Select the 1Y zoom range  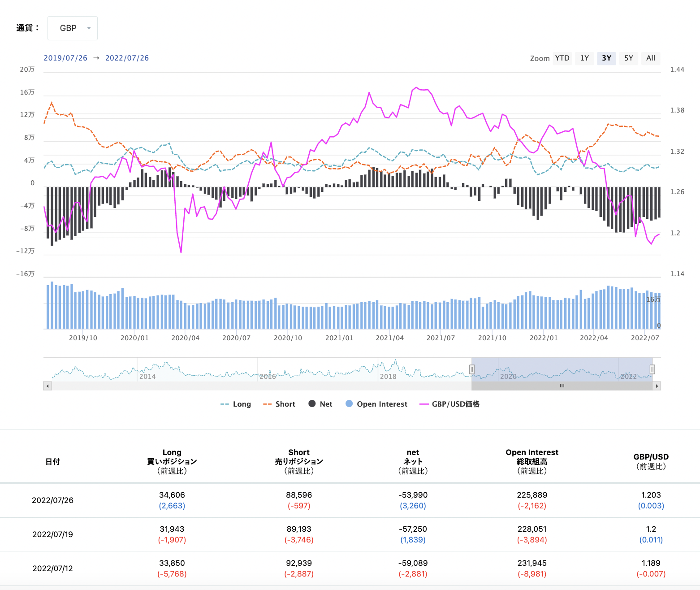point(584,58)
